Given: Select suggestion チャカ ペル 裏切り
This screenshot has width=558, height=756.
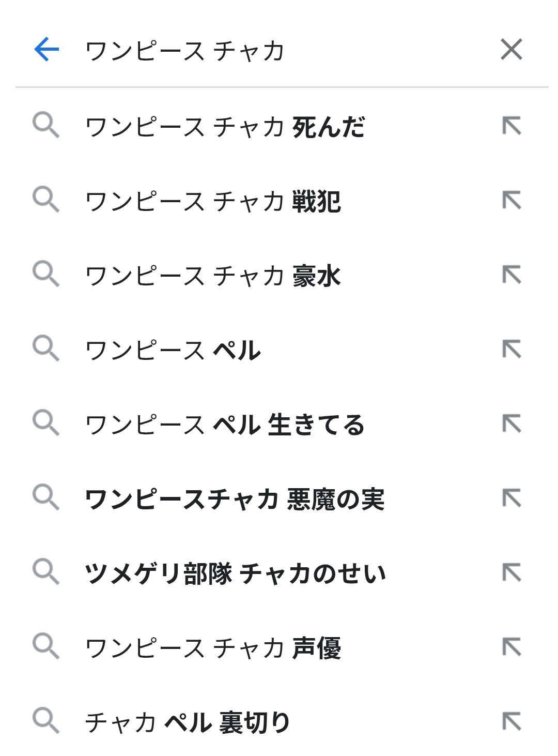Looking at the screenshot, I should click(187, 722).
